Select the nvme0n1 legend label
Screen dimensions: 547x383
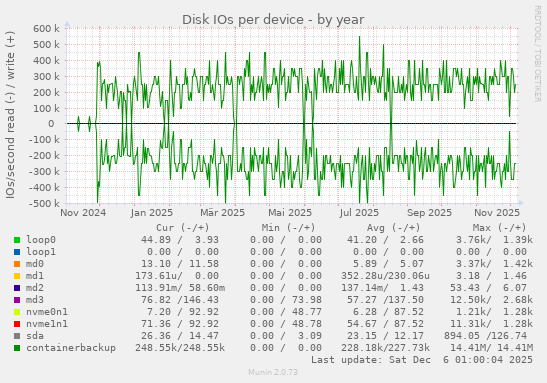tap(47, 312)
